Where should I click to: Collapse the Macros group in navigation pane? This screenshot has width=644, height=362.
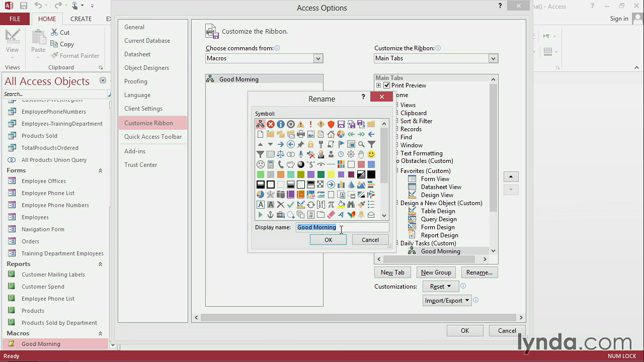point(100,333)
